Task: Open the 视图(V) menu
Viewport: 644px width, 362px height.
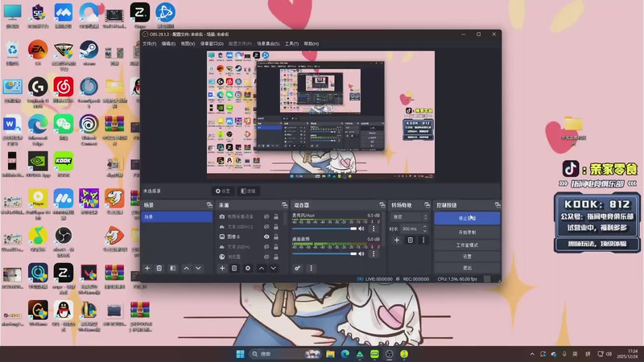Action: click(x=188, y=43)
